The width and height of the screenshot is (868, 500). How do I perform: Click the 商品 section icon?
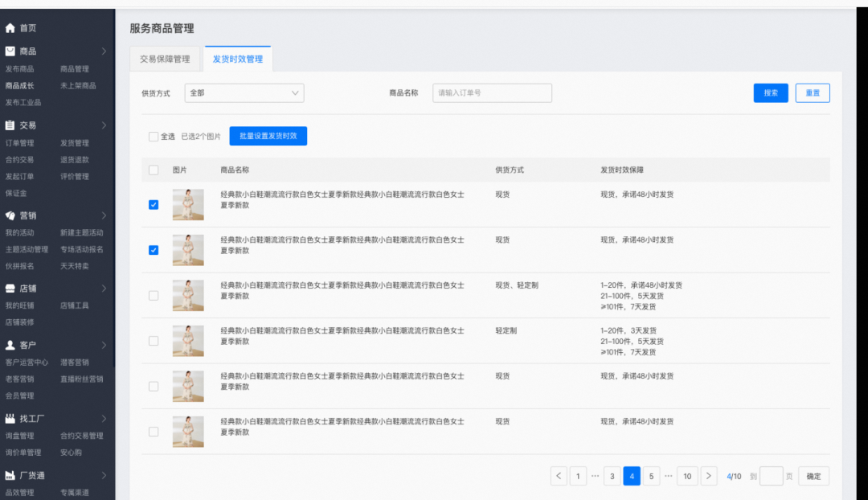[x=10, y=51]
